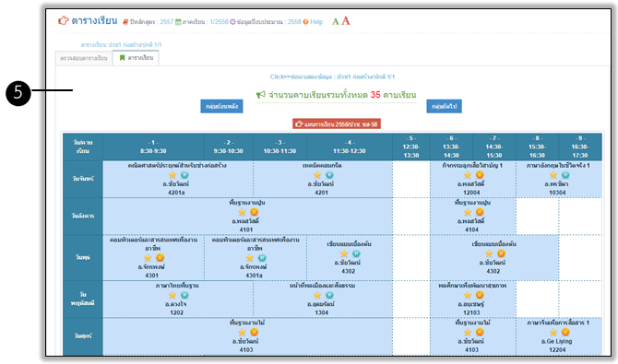Click the large red A font-size icon
The image size is (618, 364).
click(346, 20)
